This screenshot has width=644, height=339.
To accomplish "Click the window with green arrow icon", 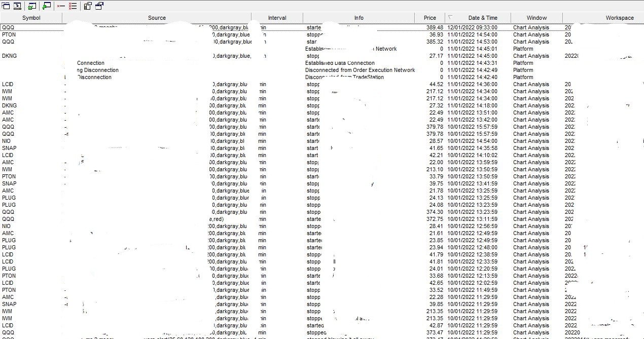I will click(47, 6).
